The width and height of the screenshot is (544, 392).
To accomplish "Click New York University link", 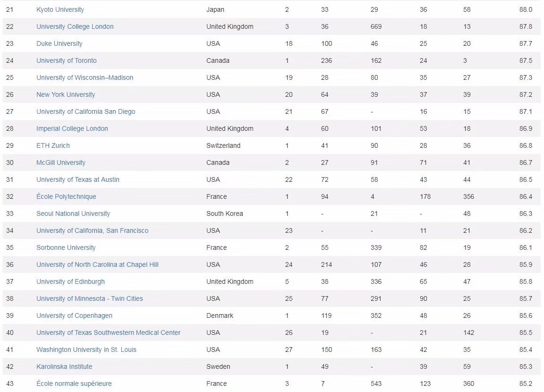I will point(66,94).
